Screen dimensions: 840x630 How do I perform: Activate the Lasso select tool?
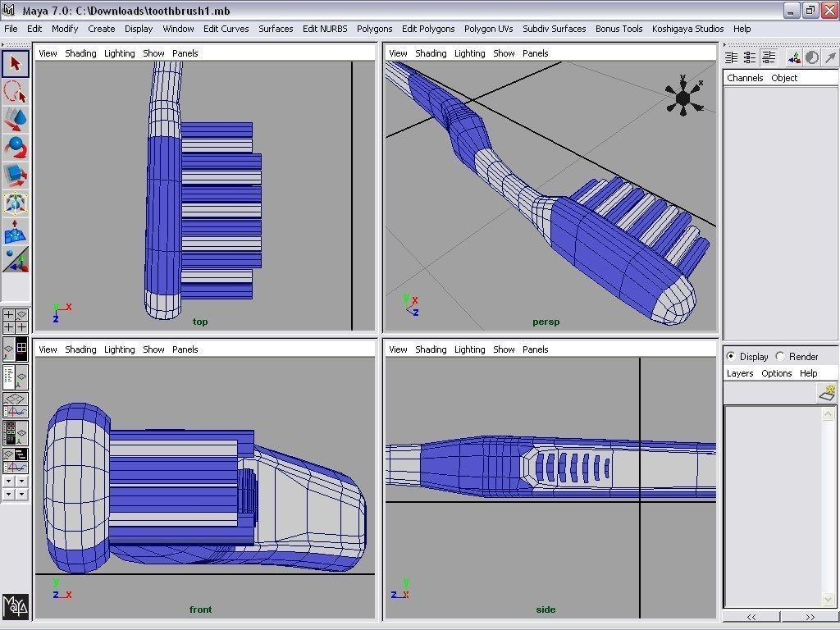pos(16,92)
